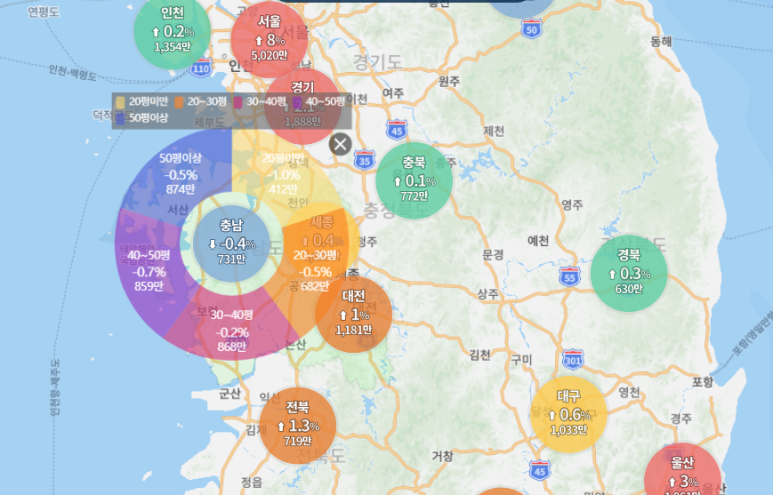The height and width of the screenshot is (495, 773).
Task: Click the 20평미만 legend swatch
Action: pos(121,102)
